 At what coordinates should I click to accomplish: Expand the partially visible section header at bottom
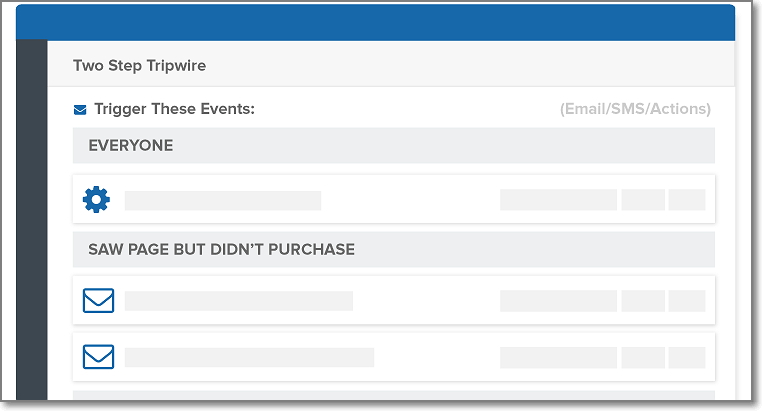(394, 395)
